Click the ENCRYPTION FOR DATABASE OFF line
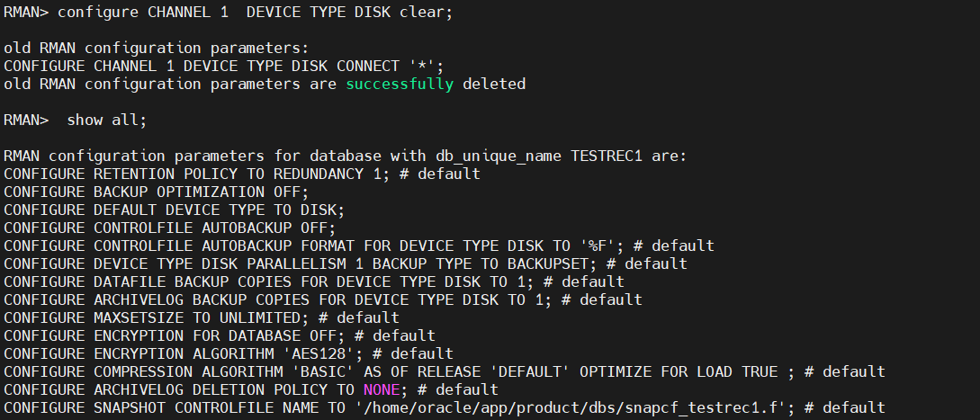 click(x=220, y=336)
